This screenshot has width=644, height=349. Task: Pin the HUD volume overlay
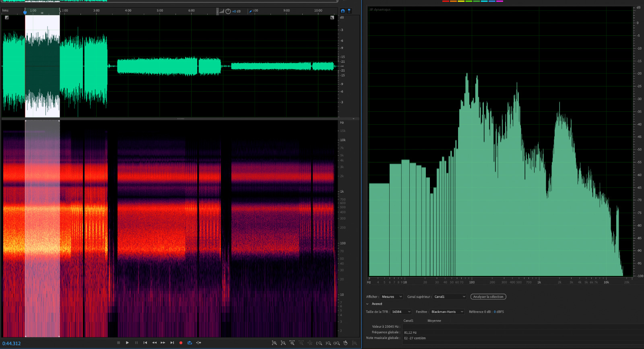coord(250,11)
